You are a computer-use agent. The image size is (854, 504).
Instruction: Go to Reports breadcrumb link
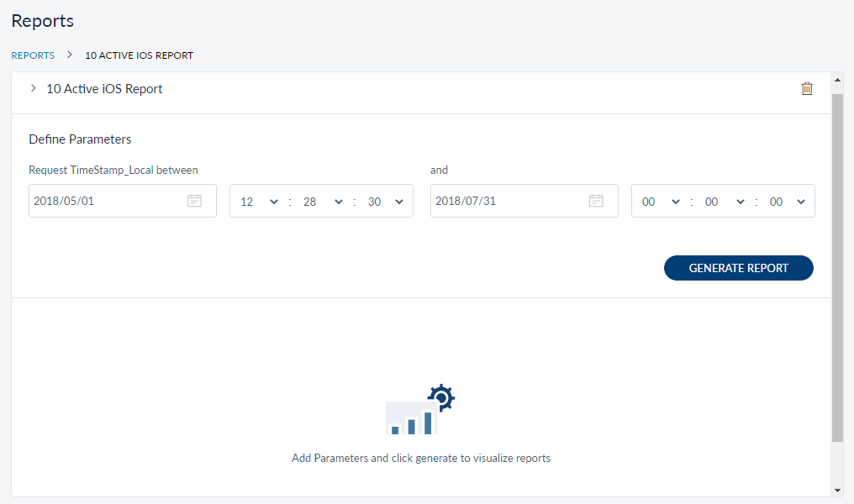(x=33, y=55)
